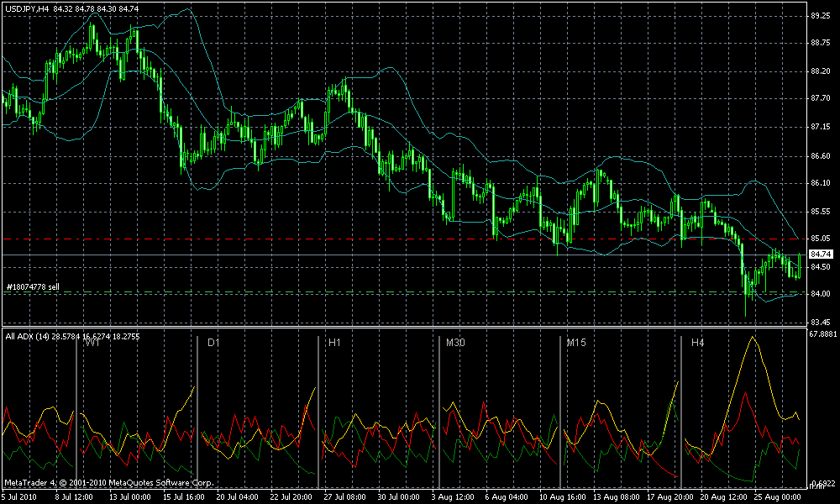
Task: Click the 86.60 price axis value
Action: [821, 156]
